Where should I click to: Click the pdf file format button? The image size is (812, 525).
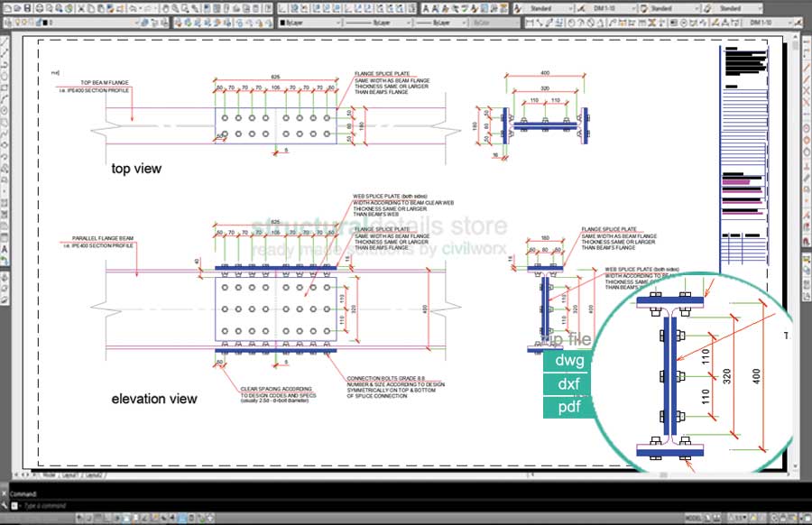(x=570, y=408)
